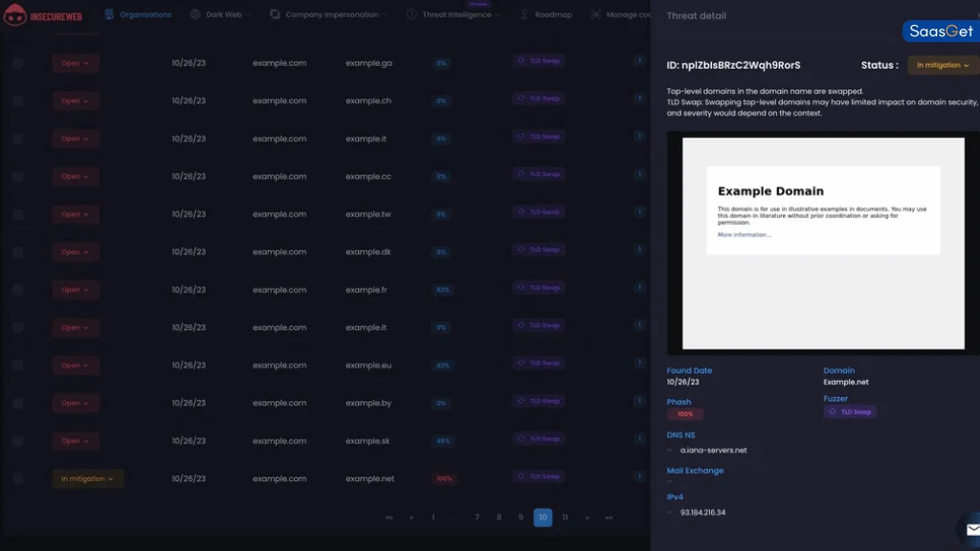Expand the Threat Intelligence dropdown chevron

click(496, 14)
